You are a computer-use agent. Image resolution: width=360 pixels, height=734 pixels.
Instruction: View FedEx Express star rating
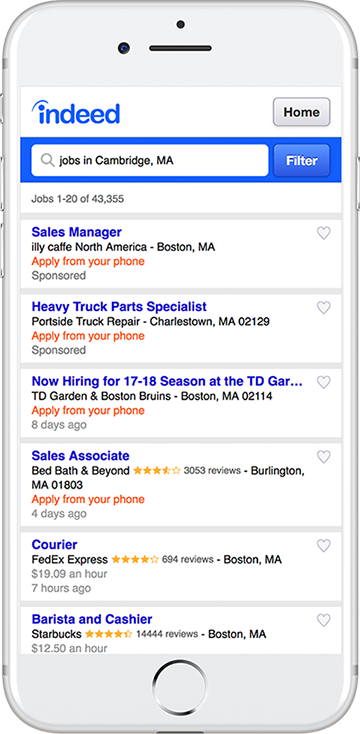(135, 559)
